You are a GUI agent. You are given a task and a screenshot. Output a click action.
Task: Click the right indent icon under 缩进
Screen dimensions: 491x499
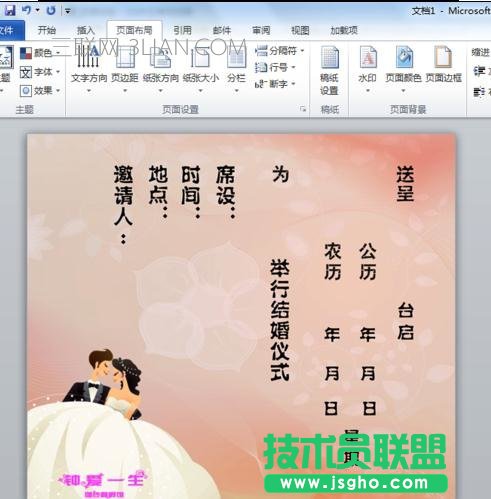[479, 91]
